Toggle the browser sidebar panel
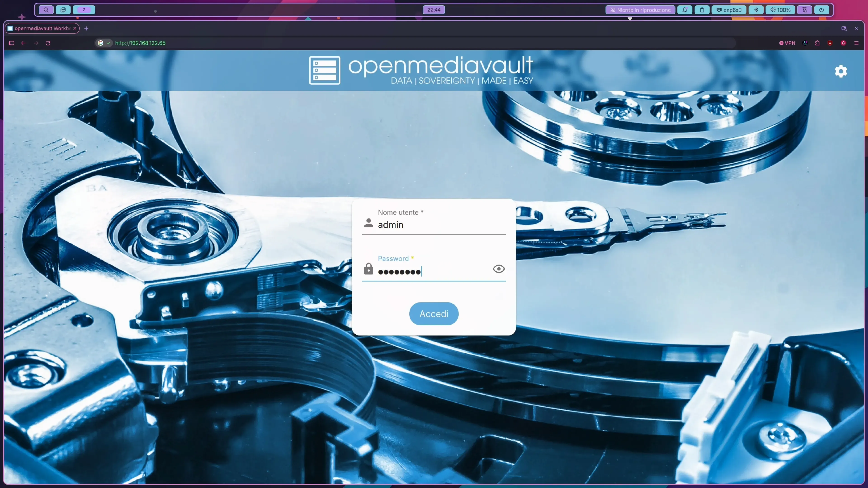The height and width of the screenshot is (488, 868). [x=12, y=43]
